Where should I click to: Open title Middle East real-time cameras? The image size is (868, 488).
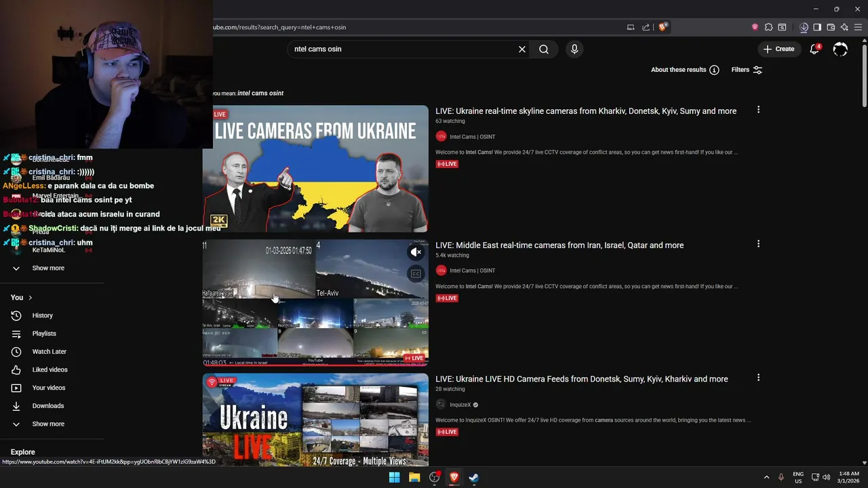pos(559,245)
